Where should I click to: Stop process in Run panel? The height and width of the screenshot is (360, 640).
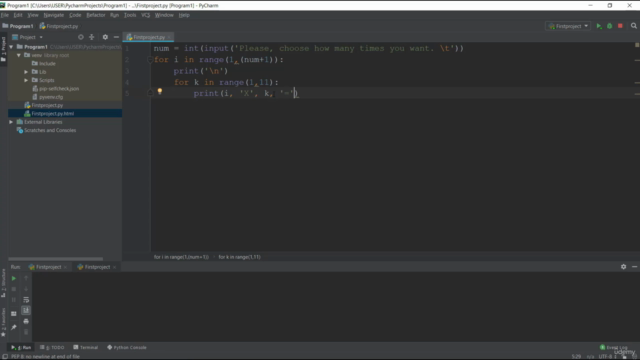click(13, 289)
